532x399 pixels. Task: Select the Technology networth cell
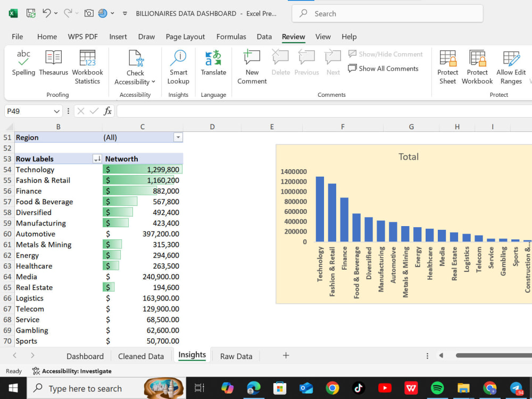[x=143, y=170]
